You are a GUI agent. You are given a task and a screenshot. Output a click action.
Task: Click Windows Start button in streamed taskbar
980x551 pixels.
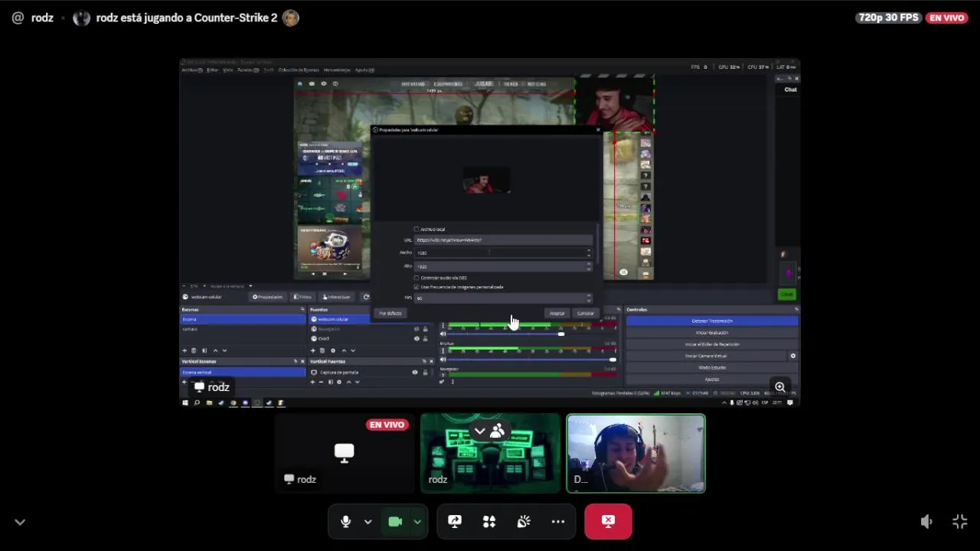[185, 403]
